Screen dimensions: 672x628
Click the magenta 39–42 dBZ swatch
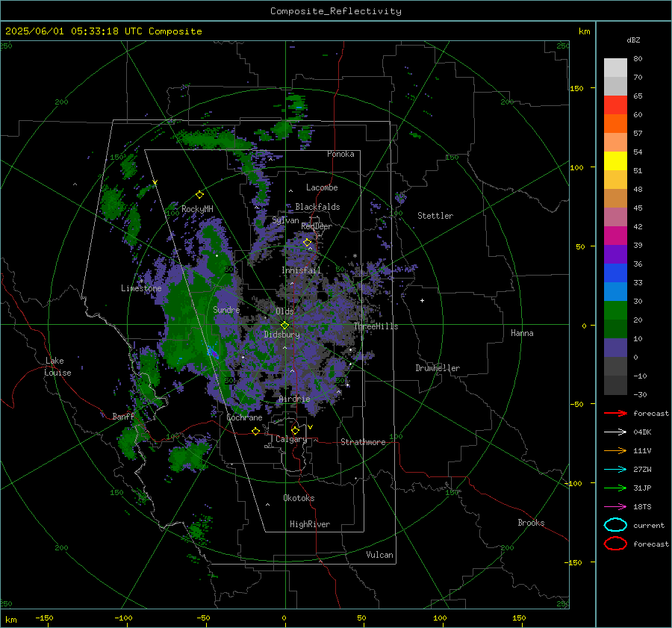(615, 236)
